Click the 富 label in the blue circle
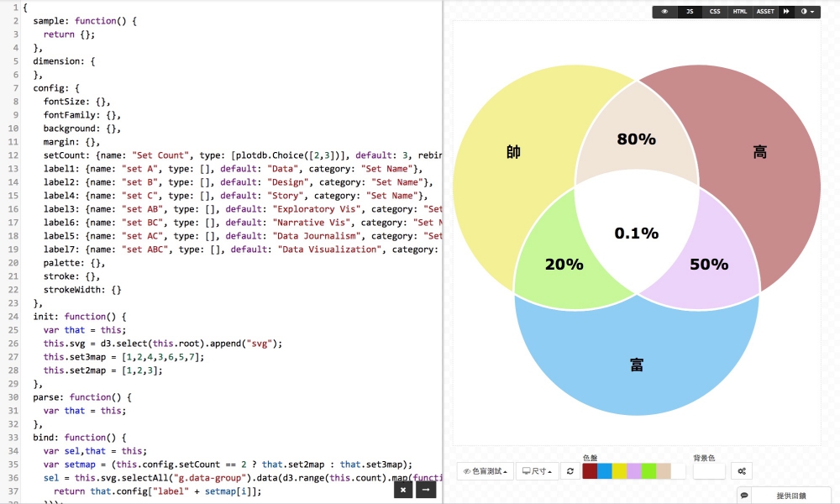The height and width of the screenshot is (504, 840). [637, 365]
